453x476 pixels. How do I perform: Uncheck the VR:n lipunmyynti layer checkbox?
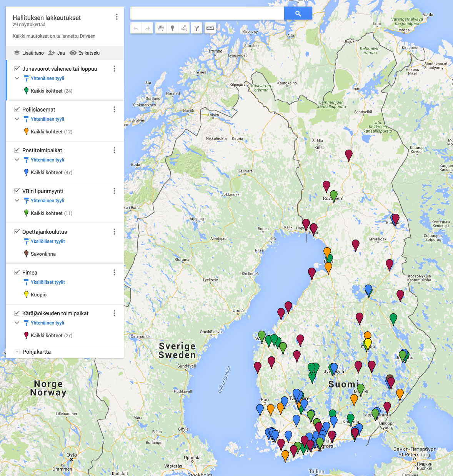[x=17, y=191]
